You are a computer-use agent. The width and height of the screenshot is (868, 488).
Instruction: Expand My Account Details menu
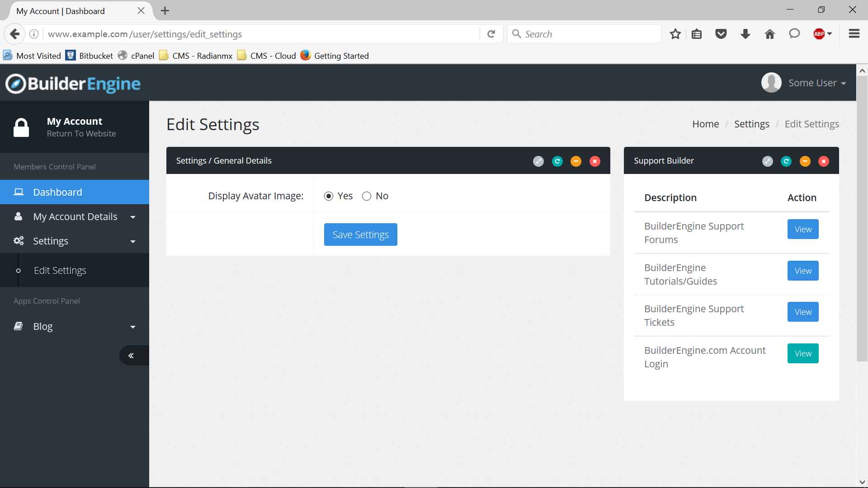(75, 217)
